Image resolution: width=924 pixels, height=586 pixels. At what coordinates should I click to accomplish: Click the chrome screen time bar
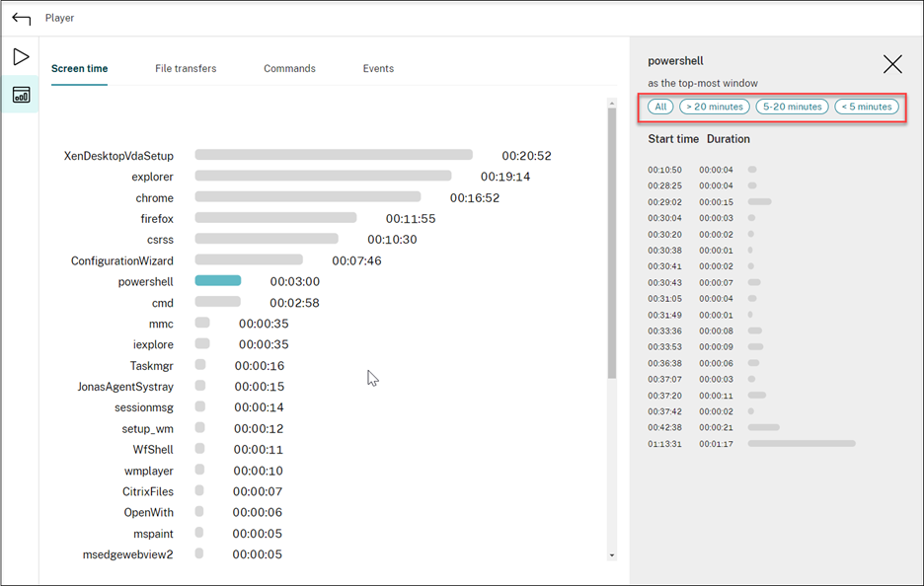[308, 197]
